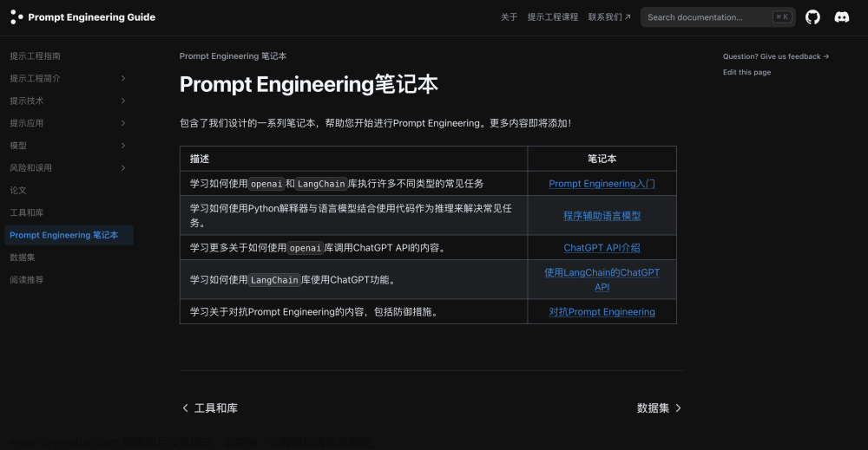Open the 联系我们 external nav link

pyautogui.click(x=609, y=17)
